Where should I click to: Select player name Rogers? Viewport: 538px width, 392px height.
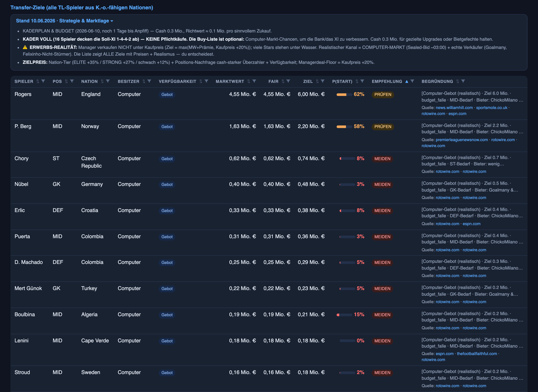[x=23, y=94]
